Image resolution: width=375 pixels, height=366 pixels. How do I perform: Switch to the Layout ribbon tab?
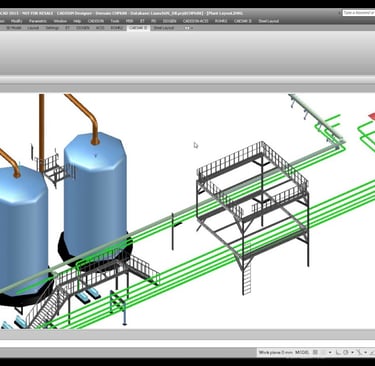pos(33,28)
